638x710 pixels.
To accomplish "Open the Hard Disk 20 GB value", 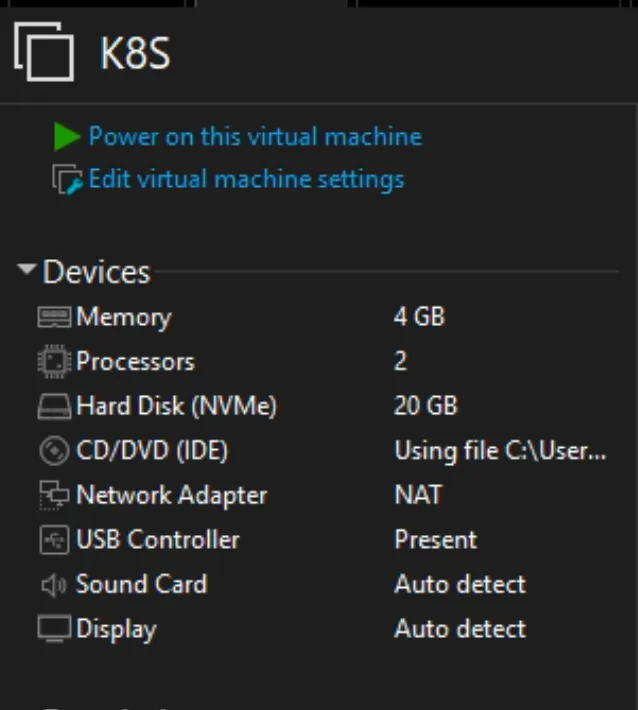I will [426, 406].
